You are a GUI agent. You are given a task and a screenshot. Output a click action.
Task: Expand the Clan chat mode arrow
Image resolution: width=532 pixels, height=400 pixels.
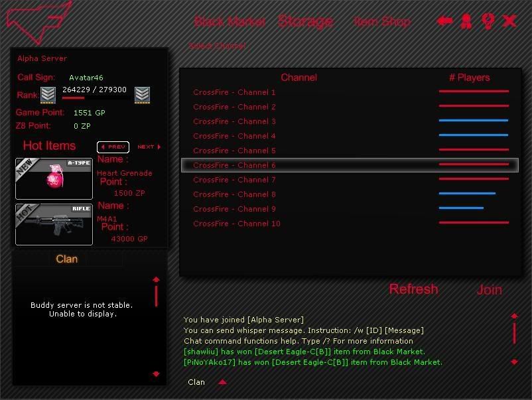point(223,382)
